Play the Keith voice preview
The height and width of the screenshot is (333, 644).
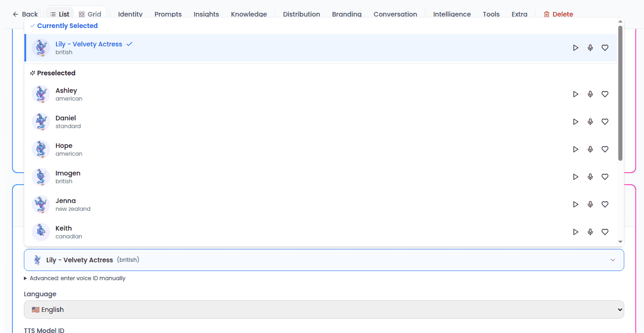point(576,232)
